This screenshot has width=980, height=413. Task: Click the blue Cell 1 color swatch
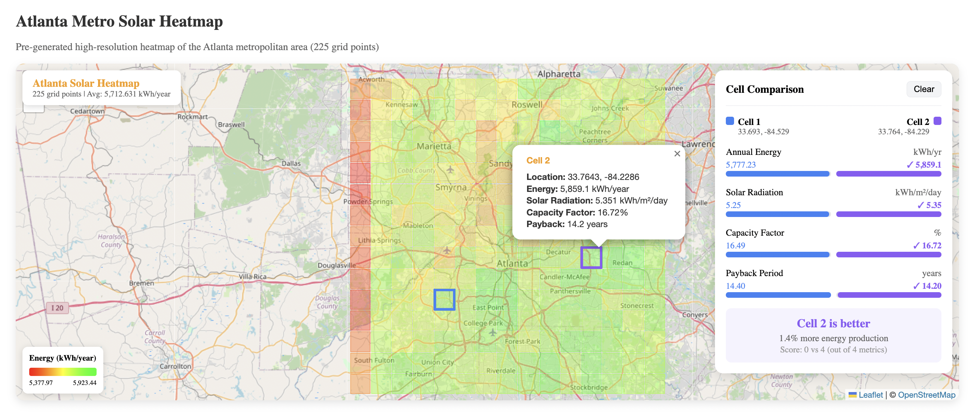click(729, 121)
